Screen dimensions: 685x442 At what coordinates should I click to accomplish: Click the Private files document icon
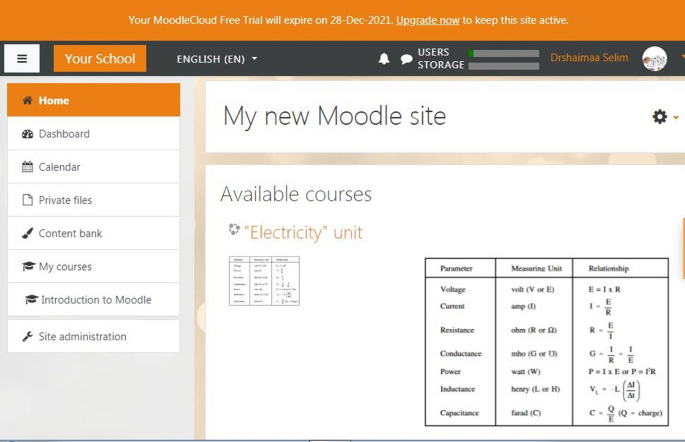28,200
